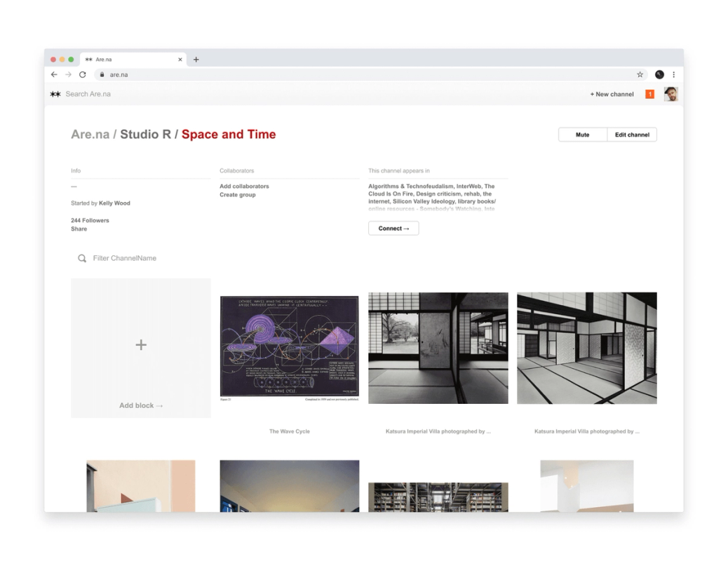Close the Are.na browser tab

point(180,60)
